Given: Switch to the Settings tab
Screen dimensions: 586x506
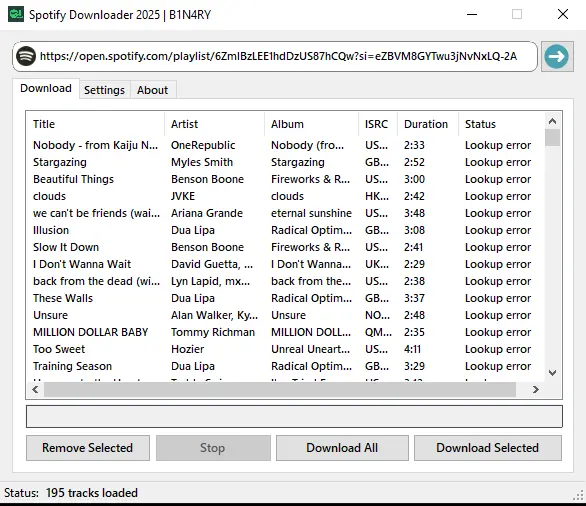Looking at the screenshot, I should (x=104, y=90).
